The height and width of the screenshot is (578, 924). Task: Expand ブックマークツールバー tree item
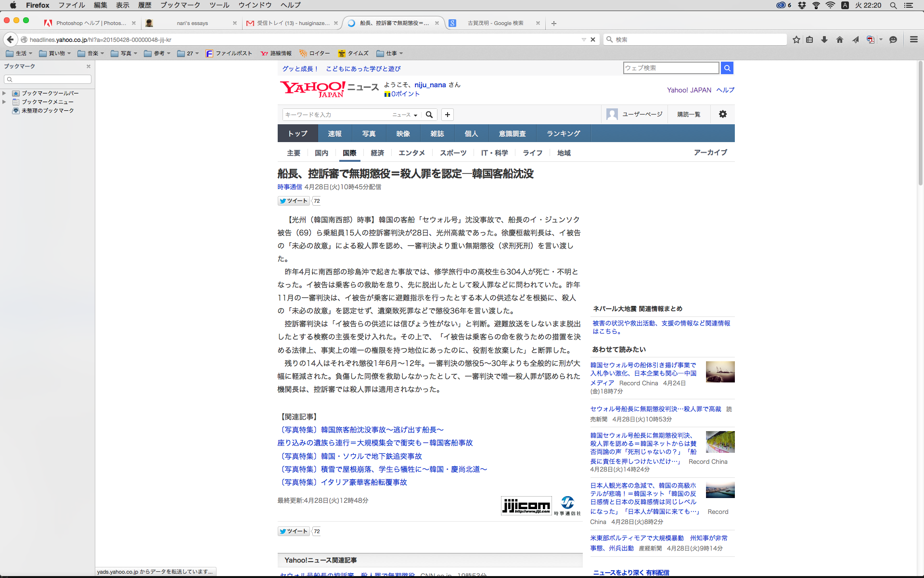click(4, 93)
